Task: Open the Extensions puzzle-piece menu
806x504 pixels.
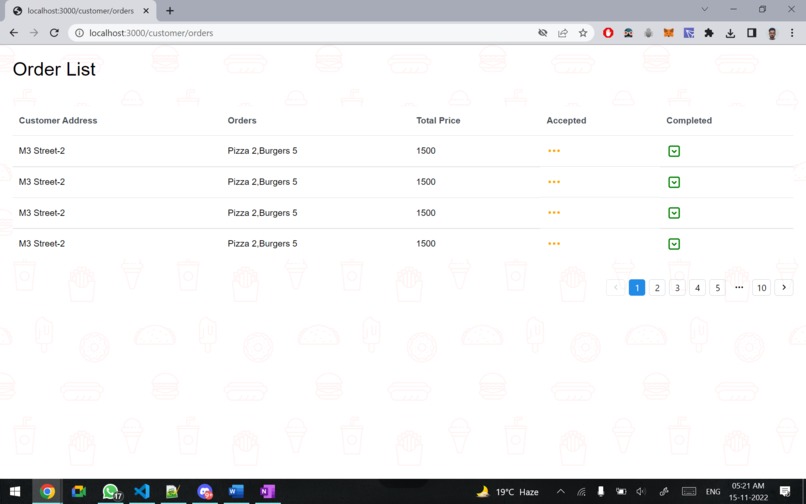Action: 709,33
